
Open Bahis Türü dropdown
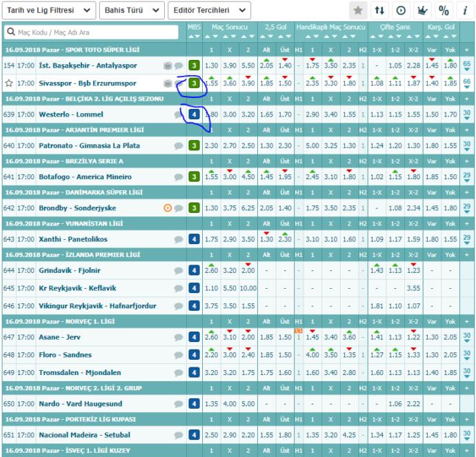(x=132, y=10)
